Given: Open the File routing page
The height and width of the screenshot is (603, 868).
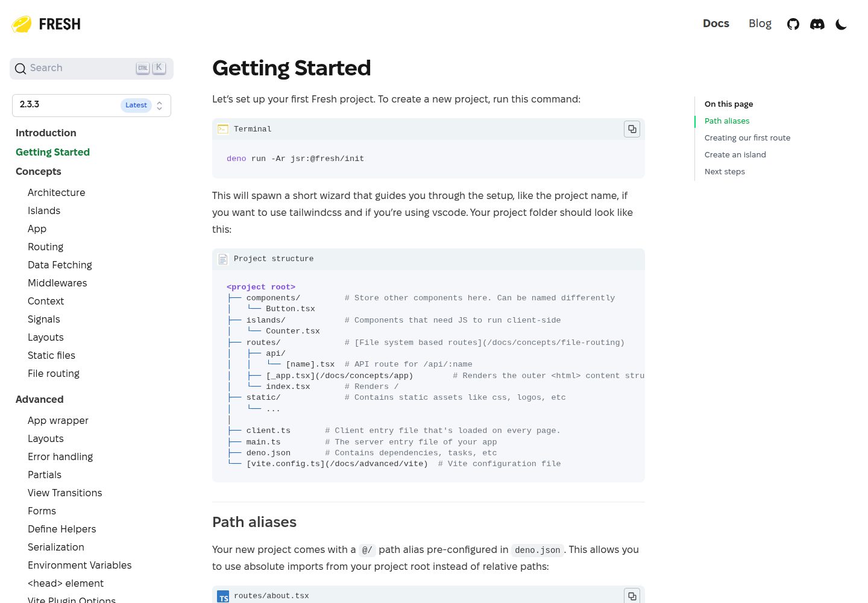Looking at the screenshot, I should point(54,373).
